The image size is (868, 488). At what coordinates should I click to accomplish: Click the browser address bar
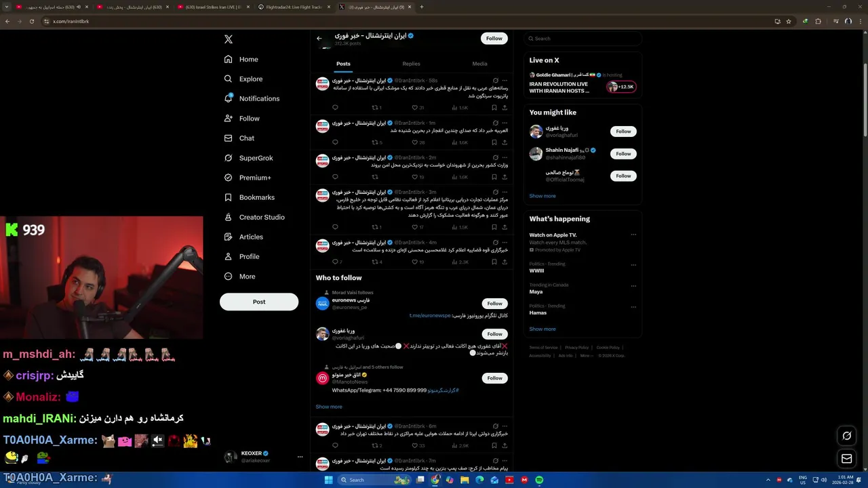coord(407,21)
